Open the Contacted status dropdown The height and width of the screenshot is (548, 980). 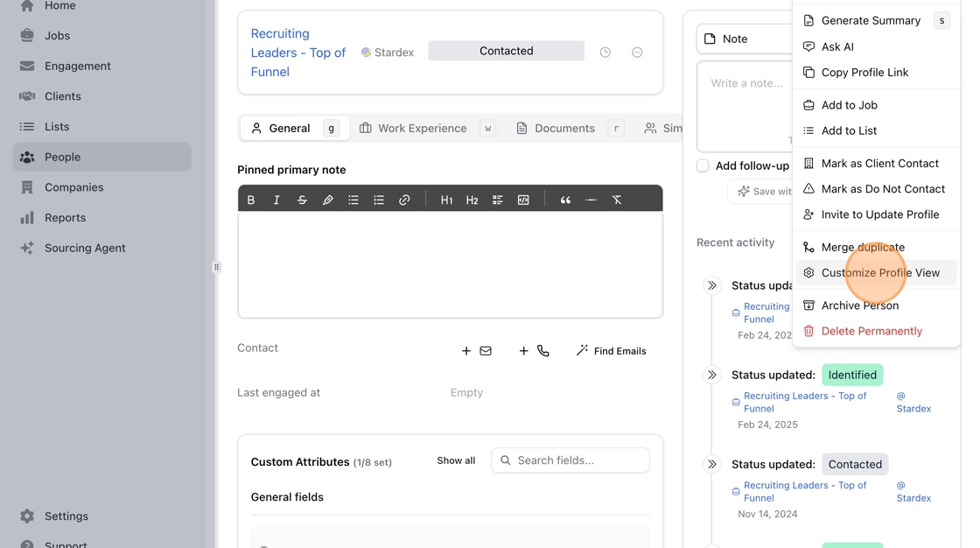coord(506,51)
